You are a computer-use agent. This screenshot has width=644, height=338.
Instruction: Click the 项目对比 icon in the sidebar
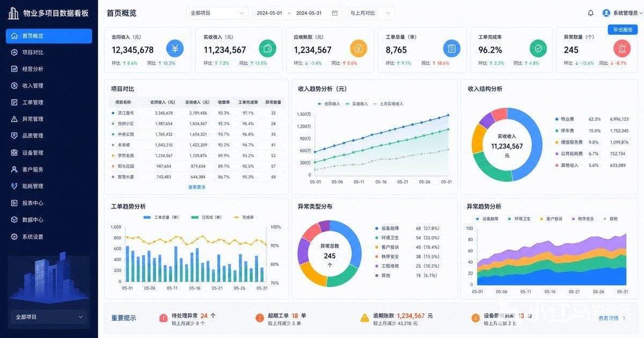point(14,53)
